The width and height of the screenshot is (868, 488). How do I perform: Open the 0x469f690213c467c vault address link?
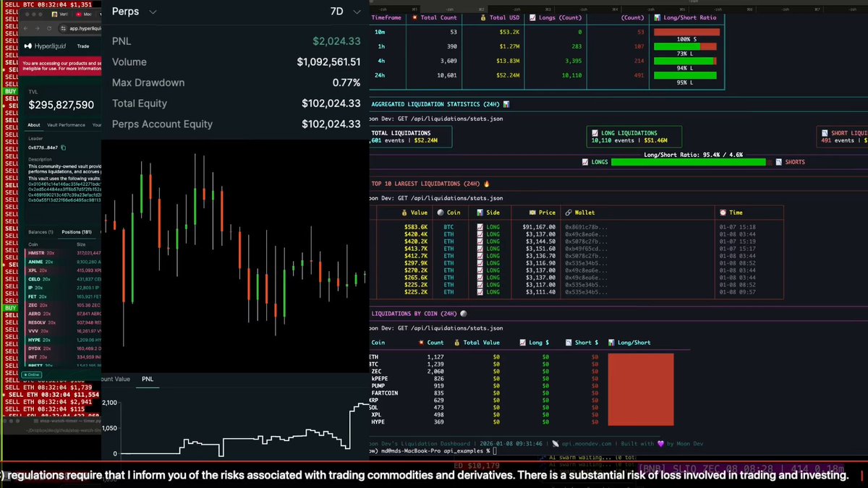point(64,195)
